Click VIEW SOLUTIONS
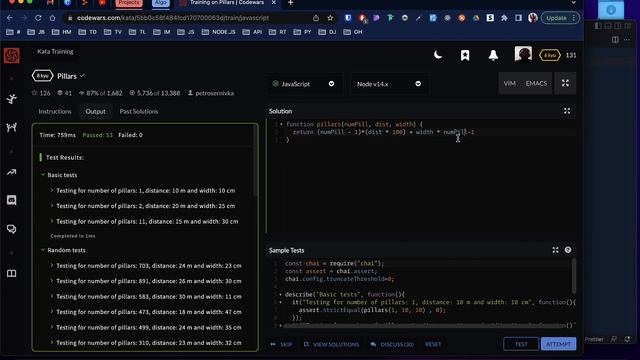The image size is (640, 360). point(331,344)
